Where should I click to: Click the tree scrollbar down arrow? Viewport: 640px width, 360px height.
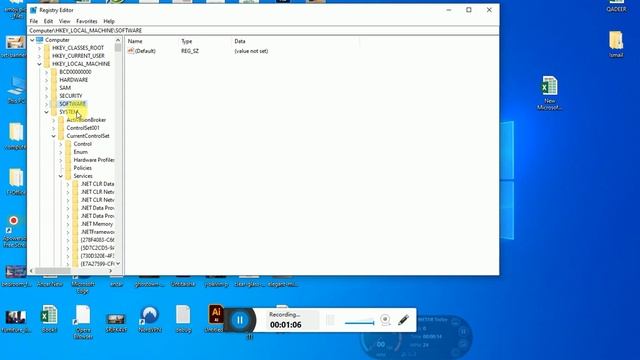pyautogui.click(x=118, y=264)
